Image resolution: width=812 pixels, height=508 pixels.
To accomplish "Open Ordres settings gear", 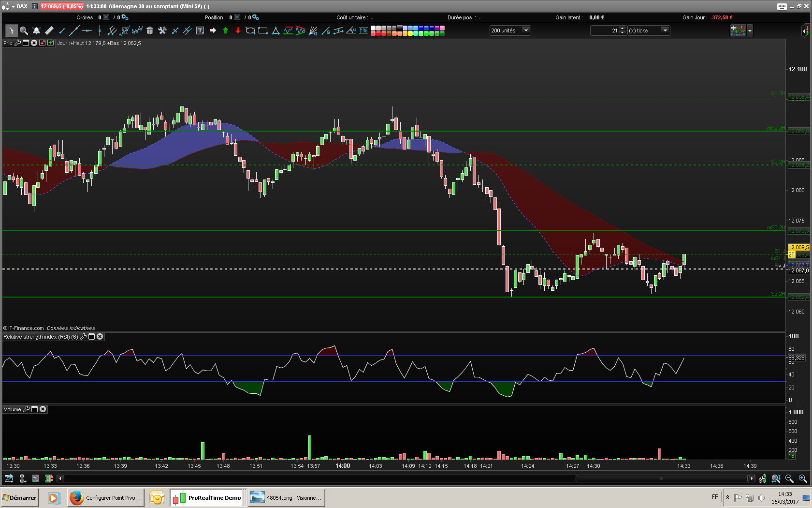I will (x=125, y=17).
